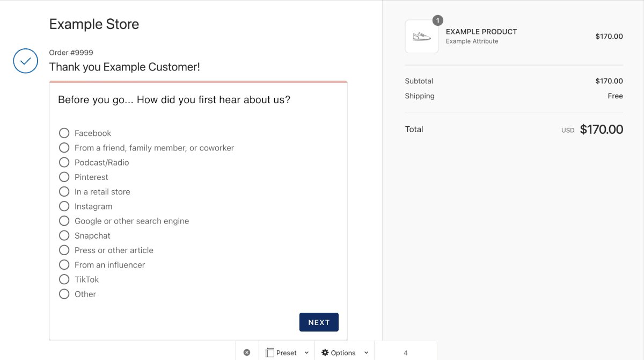
Task: Choose the Instagram radio button
Action: pos(64,206)
